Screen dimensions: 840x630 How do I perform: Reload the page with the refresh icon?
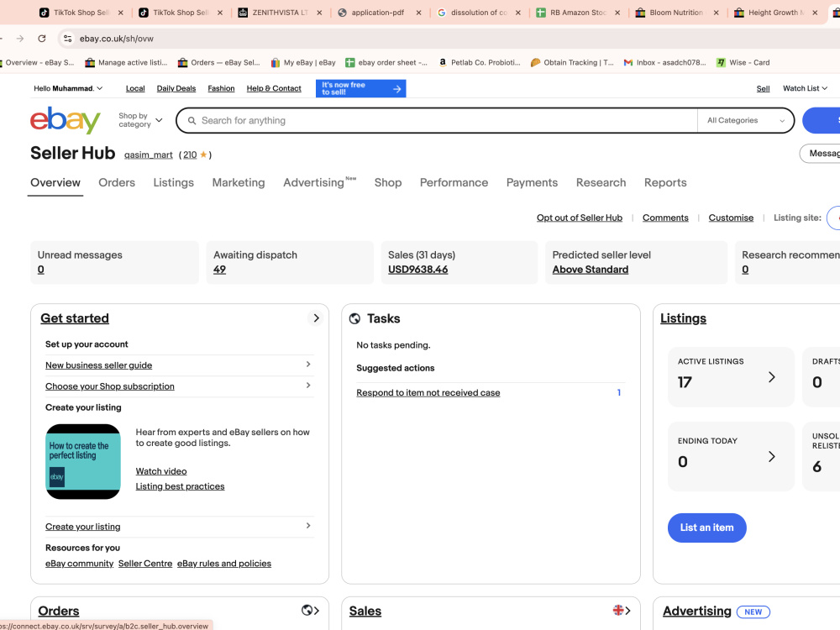coord(42,39)
